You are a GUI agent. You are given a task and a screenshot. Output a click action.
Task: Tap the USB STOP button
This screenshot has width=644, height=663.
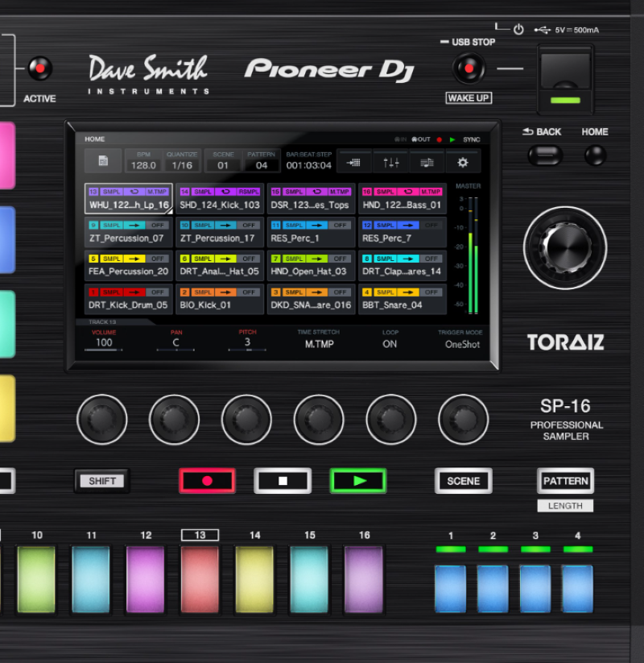[x=469, y=68]
